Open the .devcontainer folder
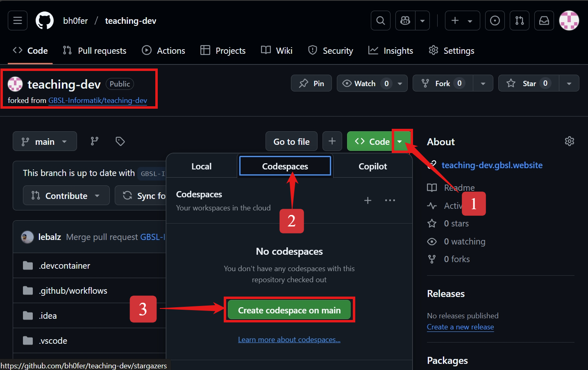 click(65, 266)
